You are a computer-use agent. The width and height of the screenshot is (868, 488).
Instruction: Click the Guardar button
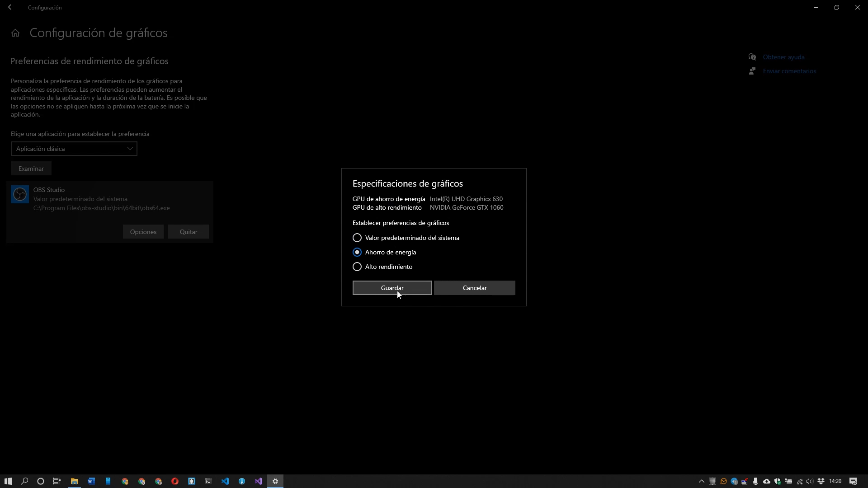coord(392,288)
